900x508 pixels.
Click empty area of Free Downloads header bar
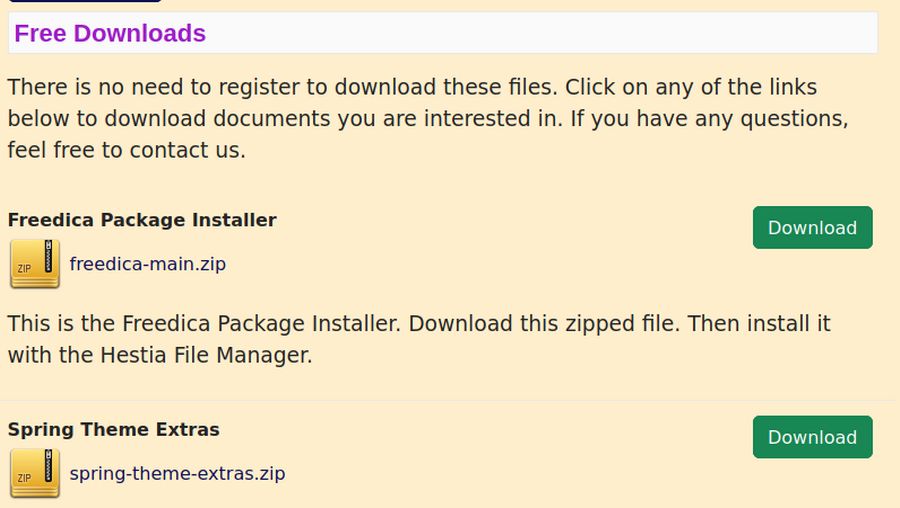pyautogui.click(x=540, y=33)
